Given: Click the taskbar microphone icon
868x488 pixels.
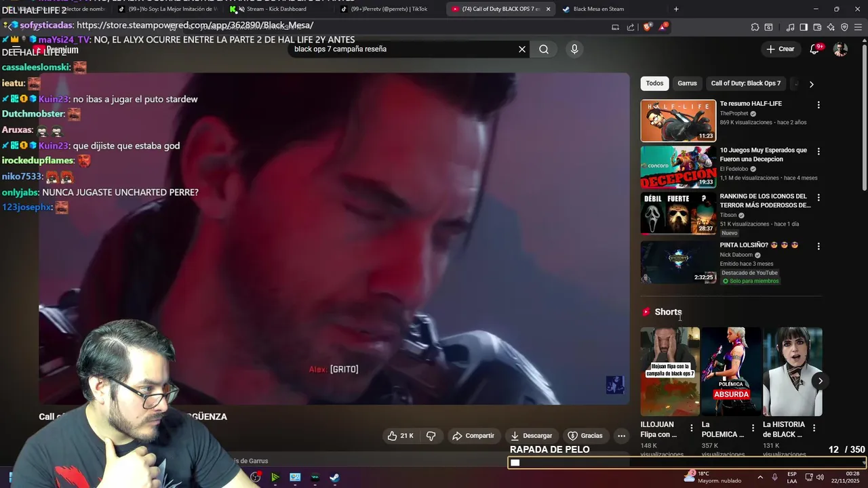Looking at the screenshot, I should tap(774, 478).
